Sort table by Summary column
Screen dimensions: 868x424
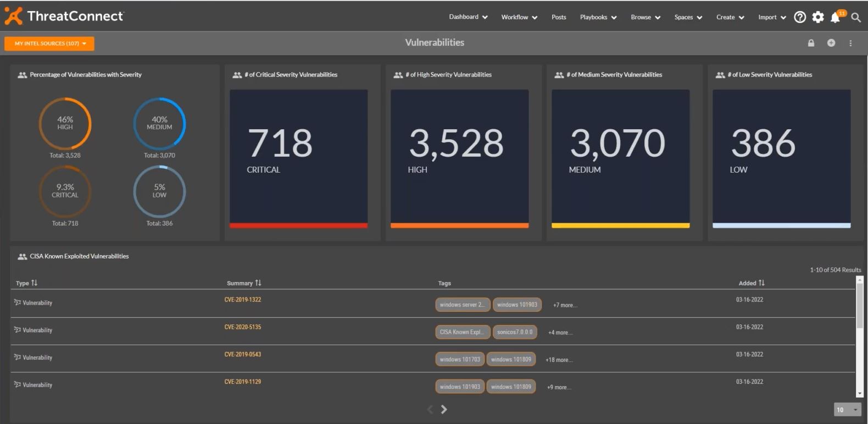pyautogui.click(x=244, y=283)
